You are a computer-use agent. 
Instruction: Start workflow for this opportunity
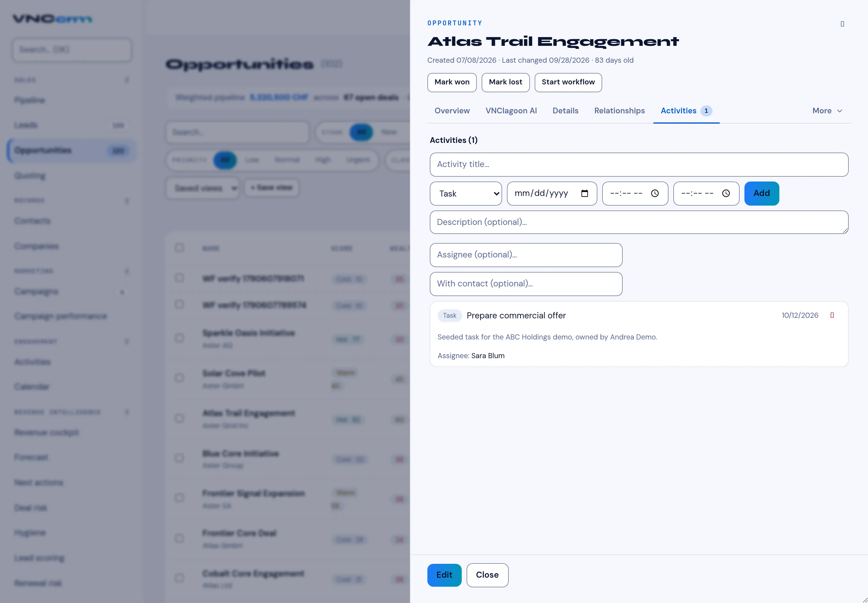tap(568, 82)
